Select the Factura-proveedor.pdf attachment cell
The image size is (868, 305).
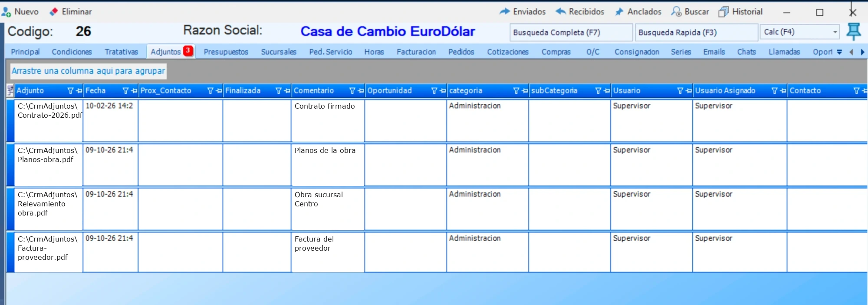click(x=49, y=253)
